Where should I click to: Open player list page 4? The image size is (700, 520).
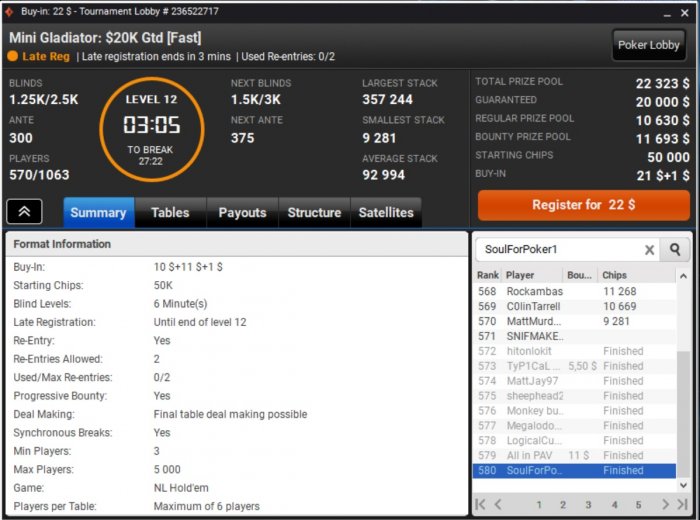click(x=615, y=505)
